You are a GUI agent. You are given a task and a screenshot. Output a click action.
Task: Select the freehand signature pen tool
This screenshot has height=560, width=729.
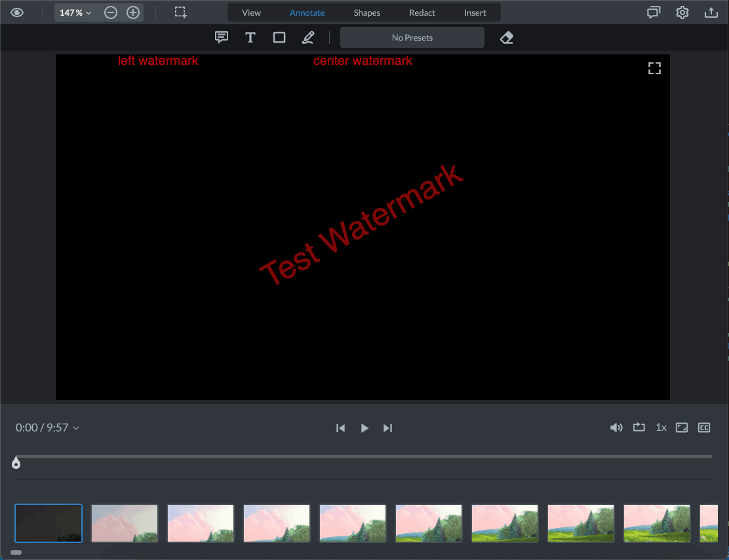[308, 37]
